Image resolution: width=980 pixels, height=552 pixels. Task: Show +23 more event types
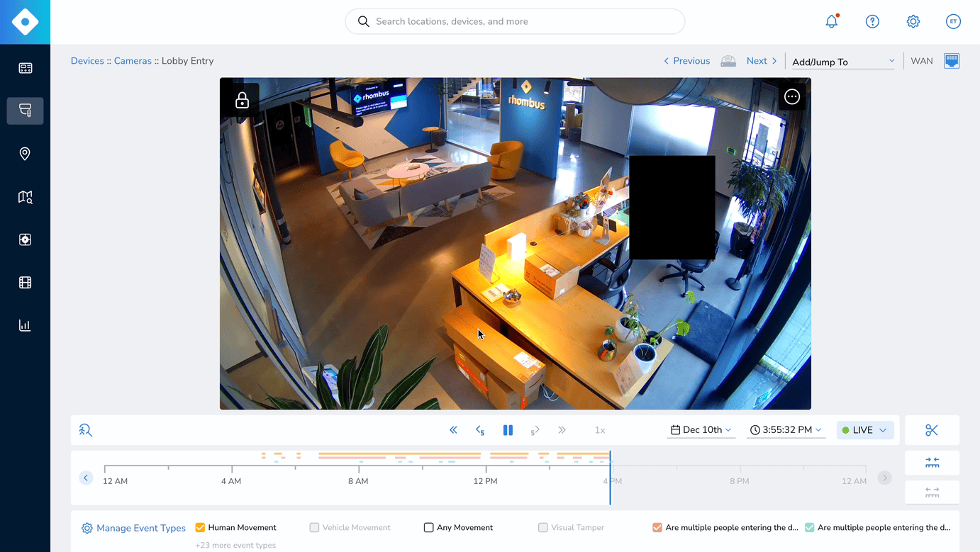[235, 545]
